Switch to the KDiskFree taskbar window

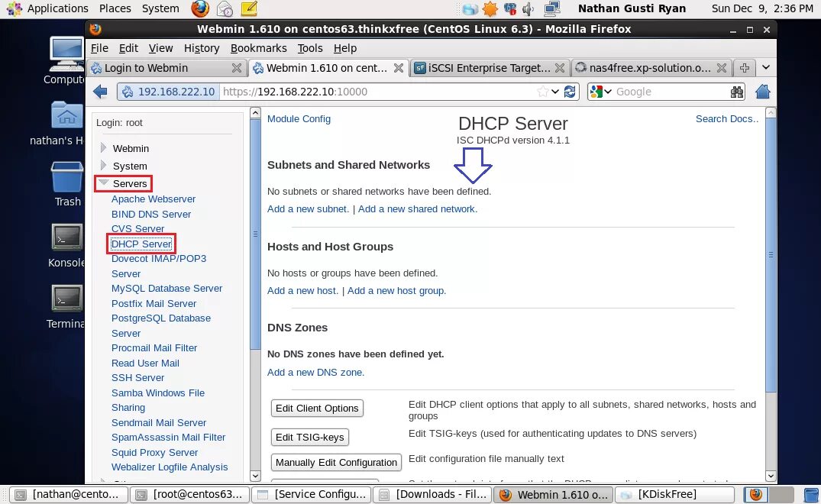click(674, 494)
